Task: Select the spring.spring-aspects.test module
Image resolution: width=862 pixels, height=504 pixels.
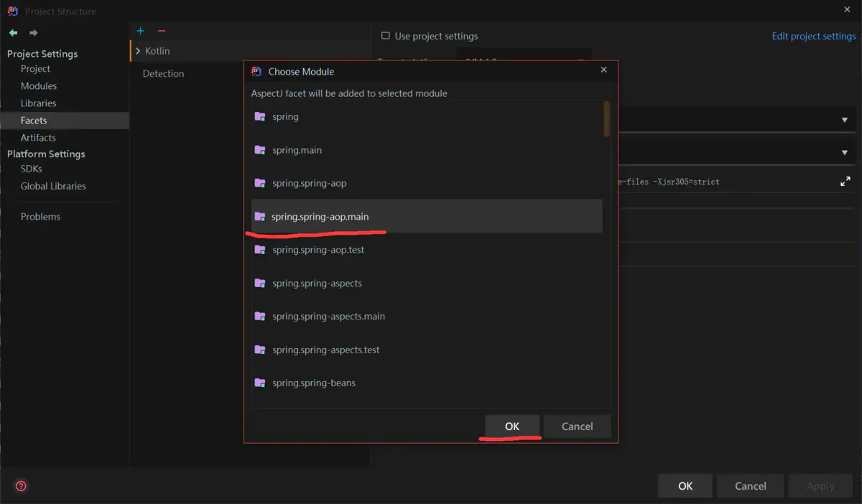Action: (325, 350)
